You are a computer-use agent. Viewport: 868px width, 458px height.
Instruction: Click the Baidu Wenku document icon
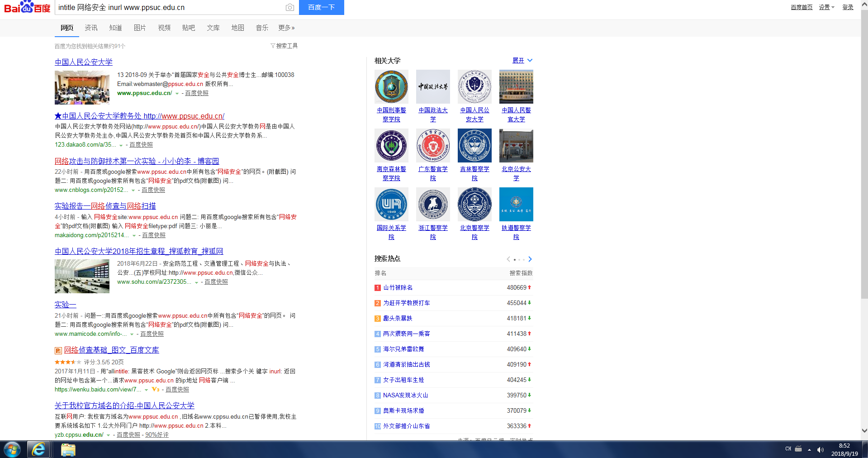point(58,350)
